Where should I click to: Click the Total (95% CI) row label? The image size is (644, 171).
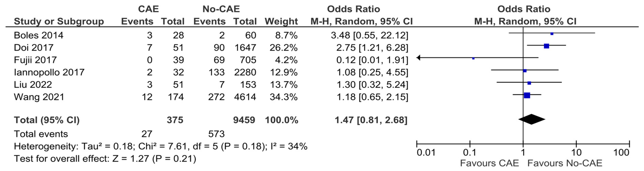click(x=47, y=120)
